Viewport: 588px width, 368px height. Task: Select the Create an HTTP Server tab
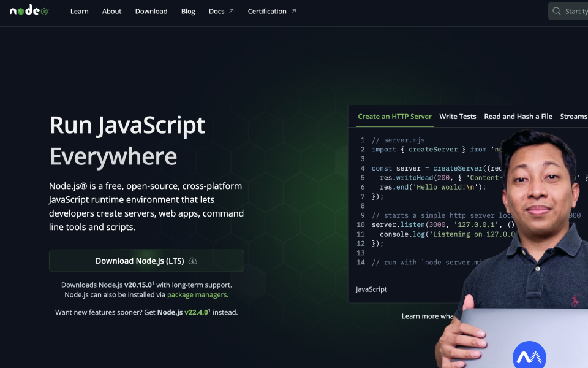[x=394, y=117]
